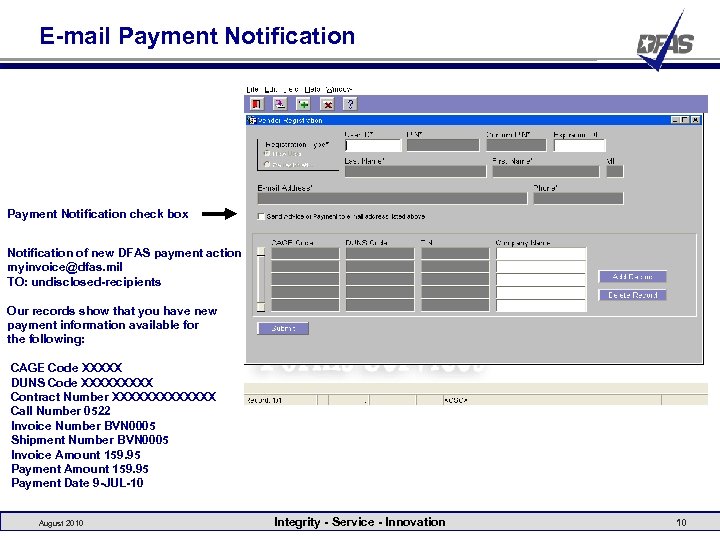Viewport: 720px width, 540px height.
Task: Click the Call Number 0522 text
Action: pos(61,411)
